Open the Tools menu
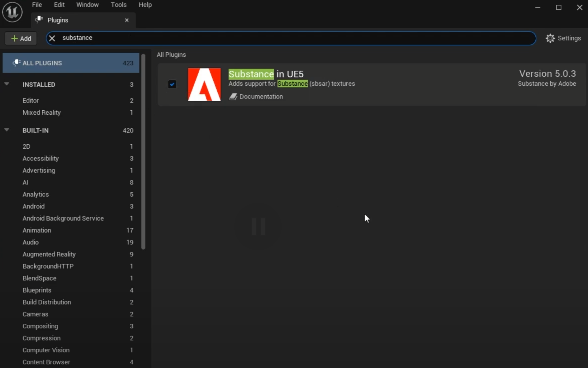Viewport: 588px width, 368px height. coord(118,5)
